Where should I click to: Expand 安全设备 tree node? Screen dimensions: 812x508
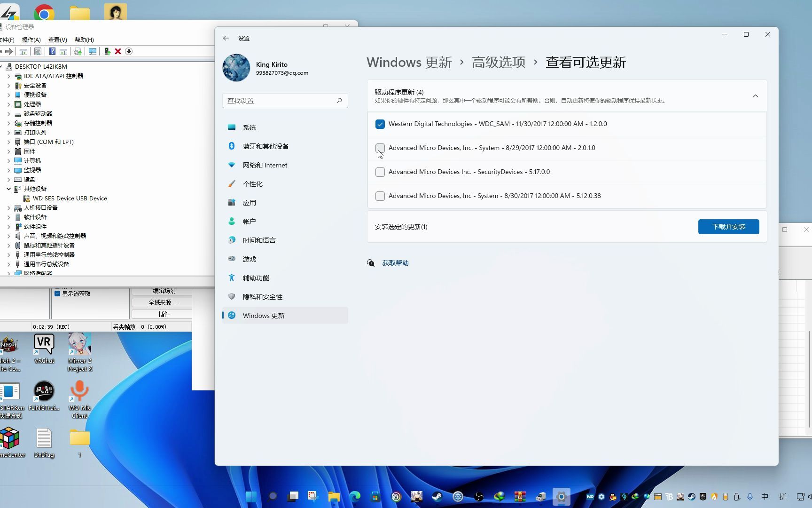8,85
